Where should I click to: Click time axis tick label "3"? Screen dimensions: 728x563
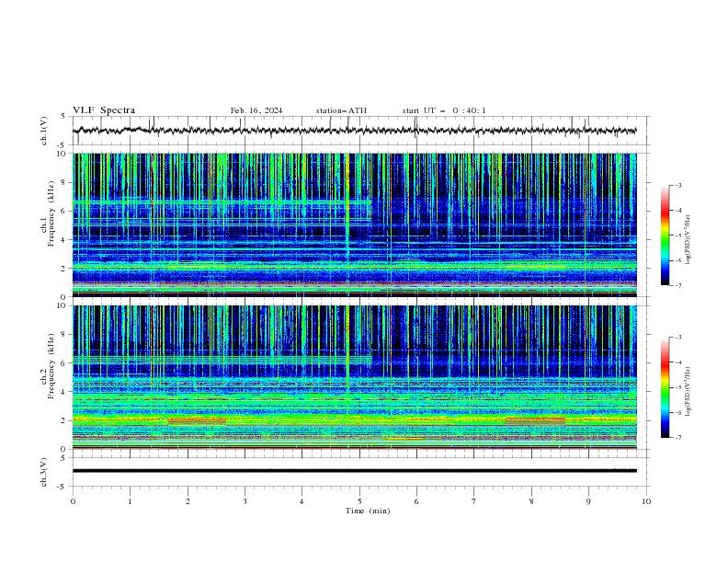[245, 501]
